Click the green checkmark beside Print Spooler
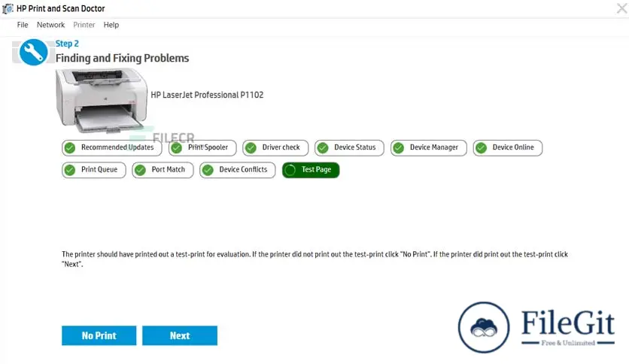629x364 pixels. click(177, 147)
